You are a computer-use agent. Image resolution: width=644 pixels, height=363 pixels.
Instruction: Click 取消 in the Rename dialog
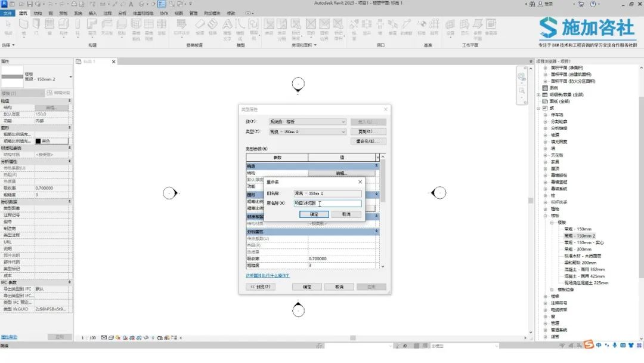coord(346,214)
